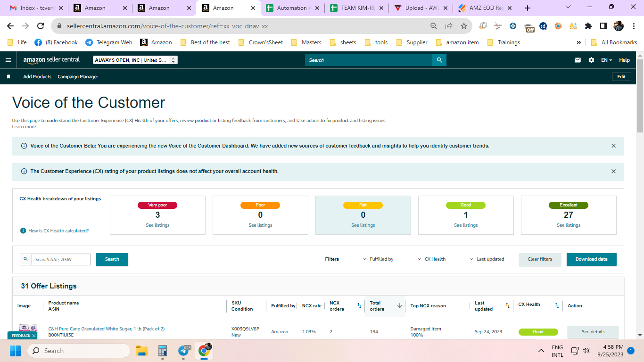Open How is CX Health calculated link
The width and height of the screenshot is (644, 362).
pyautogui.click(x=58, y=231)
